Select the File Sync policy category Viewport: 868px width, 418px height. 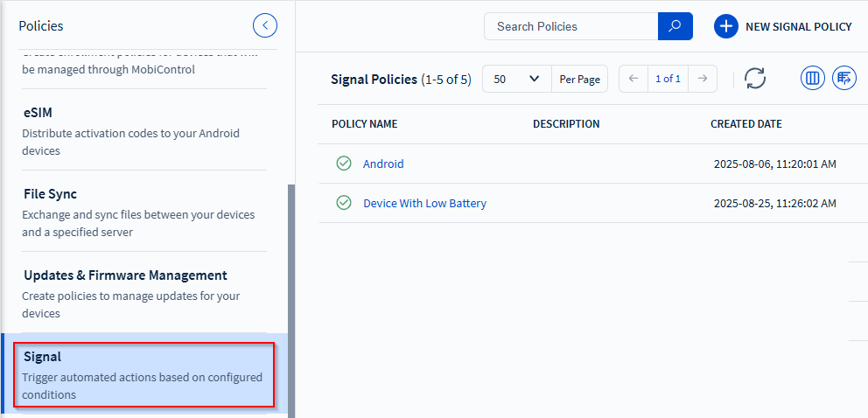tap(143, 212)
